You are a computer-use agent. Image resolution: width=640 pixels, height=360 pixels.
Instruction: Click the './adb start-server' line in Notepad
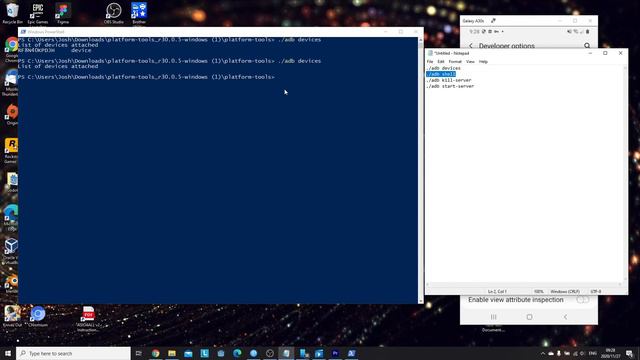pyautogui.click(x=450, y=87)
